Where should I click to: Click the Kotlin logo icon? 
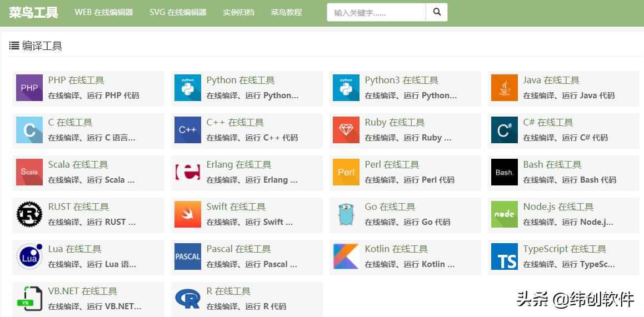346,256
